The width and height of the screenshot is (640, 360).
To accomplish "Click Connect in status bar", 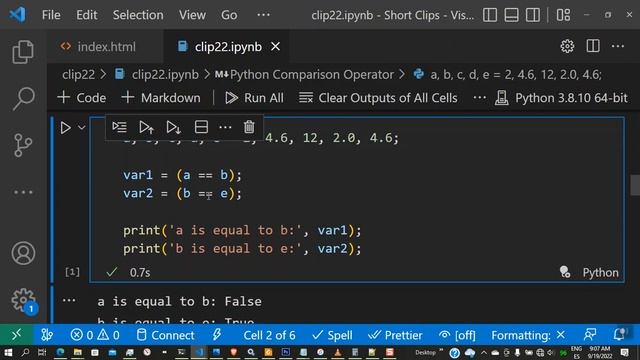I will click(x=165, y=336).
